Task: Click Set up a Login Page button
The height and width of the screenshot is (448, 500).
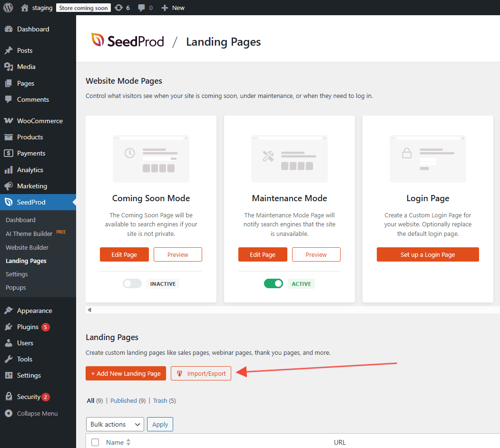Action: tap(427, 254)
